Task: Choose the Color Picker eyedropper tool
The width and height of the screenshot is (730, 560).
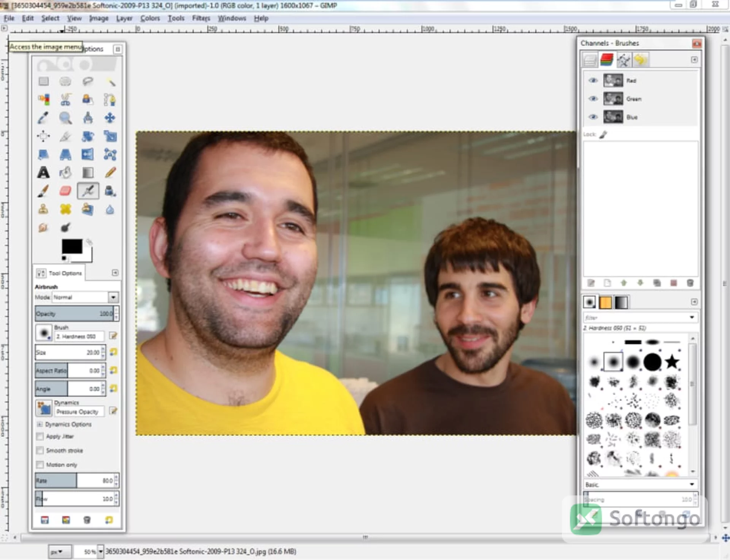Action: [43, 118]
